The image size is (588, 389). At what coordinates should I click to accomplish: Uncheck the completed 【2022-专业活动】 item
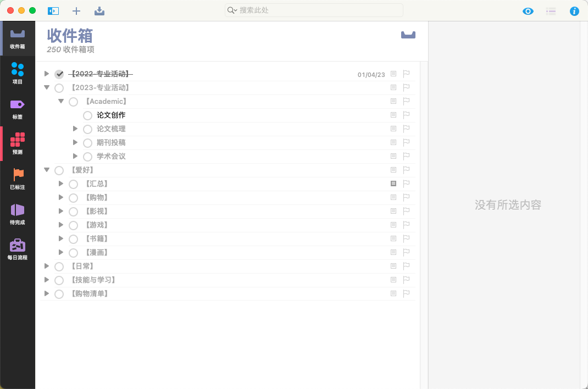tap(59, 74)
